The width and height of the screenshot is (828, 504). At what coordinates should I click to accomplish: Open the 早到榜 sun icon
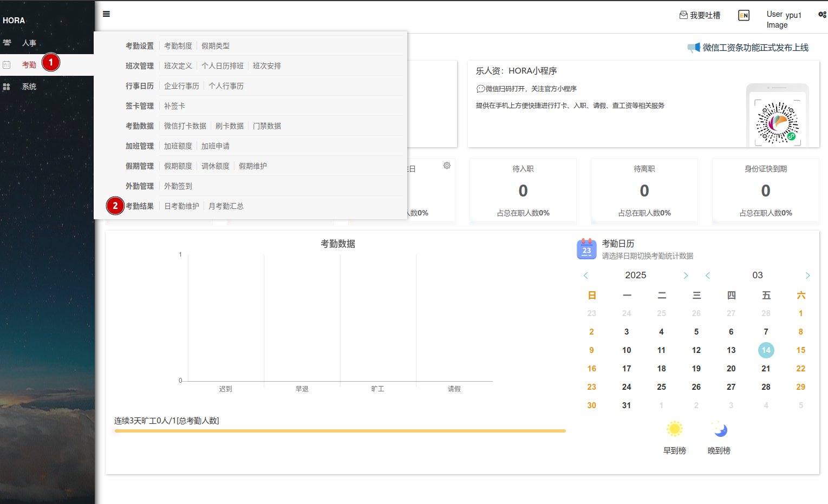tap(674, 429)
